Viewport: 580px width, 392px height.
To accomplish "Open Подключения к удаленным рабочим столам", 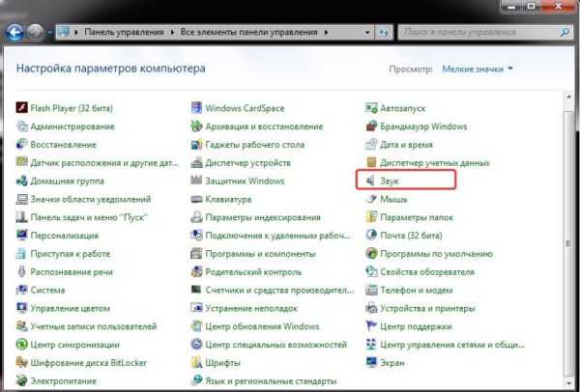I will [x=271, y=236].
